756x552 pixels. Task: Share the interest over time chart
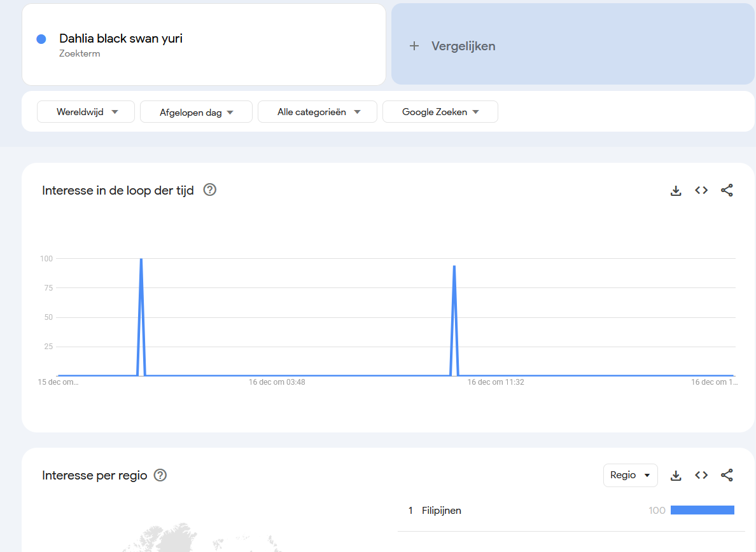pos(727,190)
